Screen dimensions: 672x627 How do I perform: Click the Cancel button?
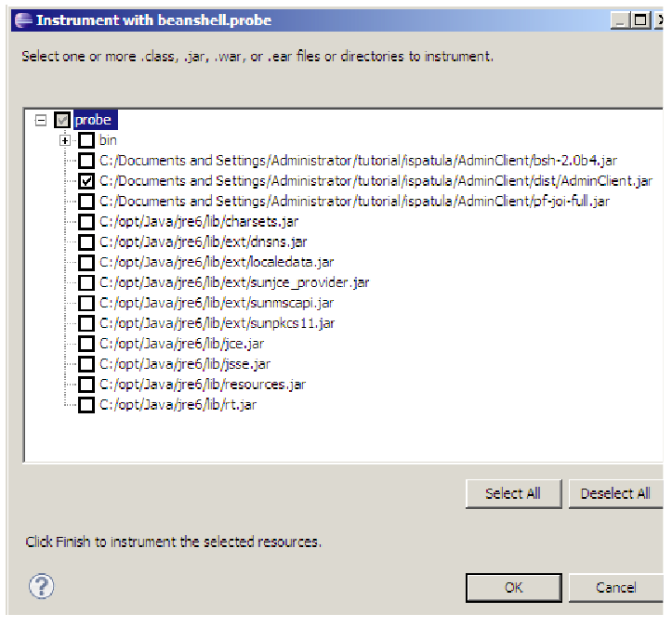615,588
